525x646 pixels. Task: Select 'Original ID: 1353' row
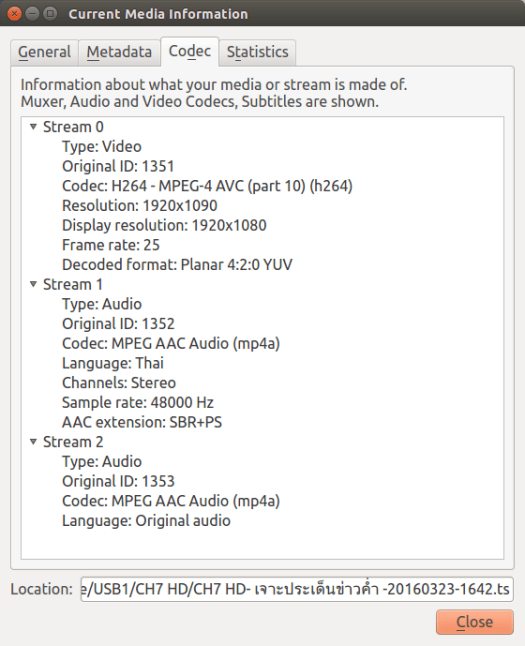pos(118,481)
